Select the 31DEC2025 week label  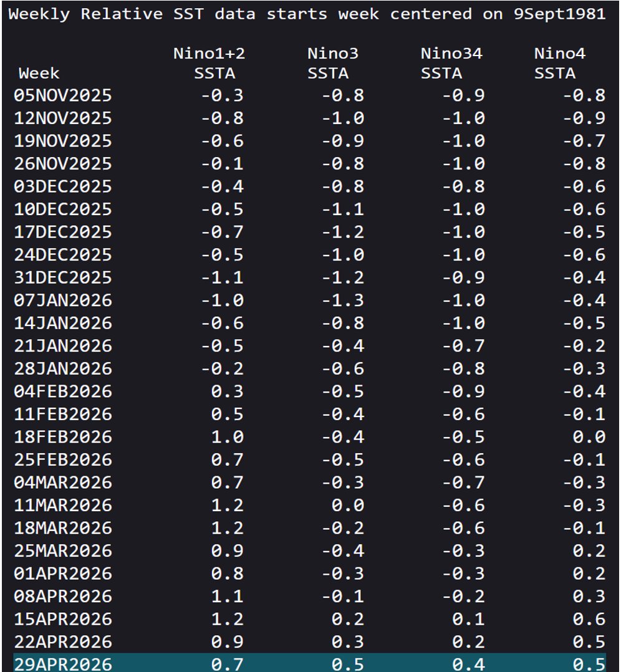(63, 277)
